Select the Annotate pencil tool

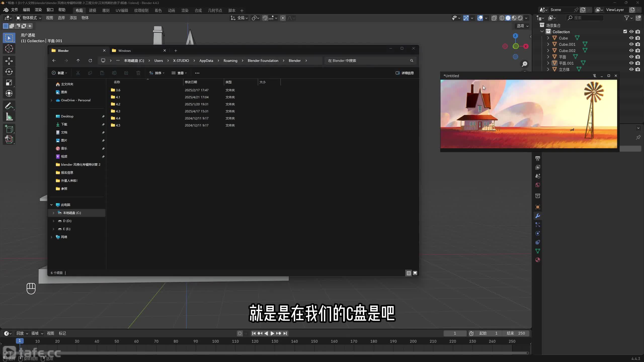click(x=9, y=106)
